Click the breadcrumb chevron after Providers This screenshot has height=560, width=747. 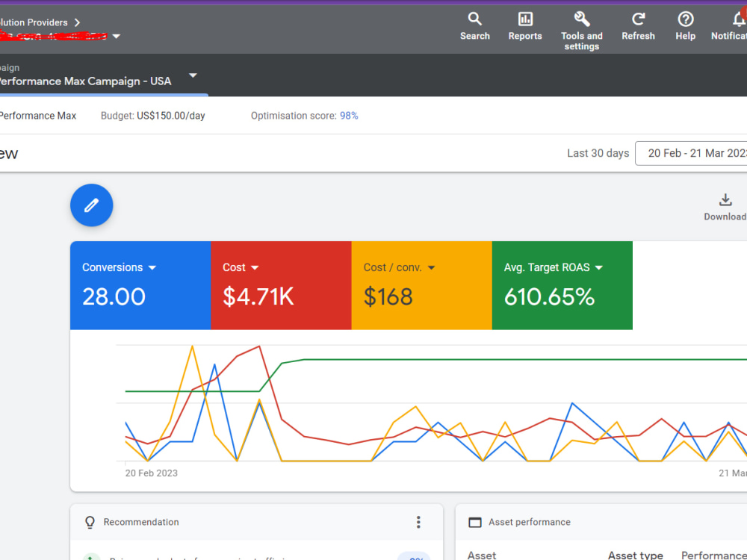click(77, 22)
